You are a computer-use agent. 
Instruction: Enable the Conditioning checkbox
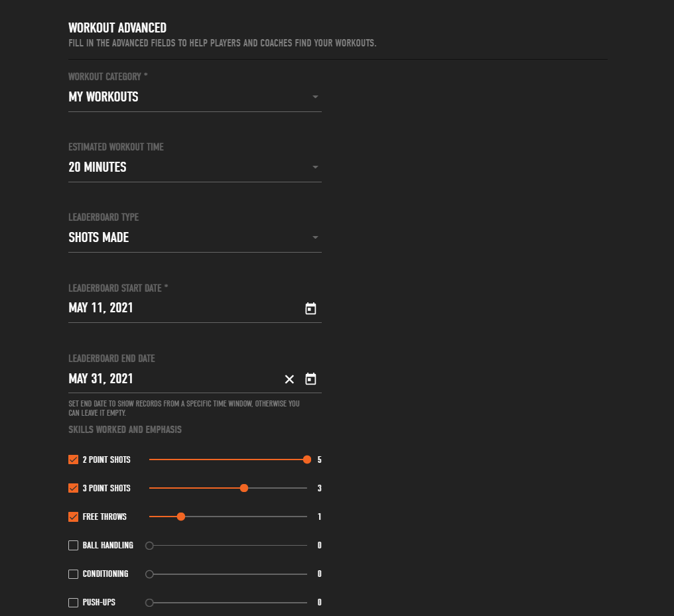point(73,574)
